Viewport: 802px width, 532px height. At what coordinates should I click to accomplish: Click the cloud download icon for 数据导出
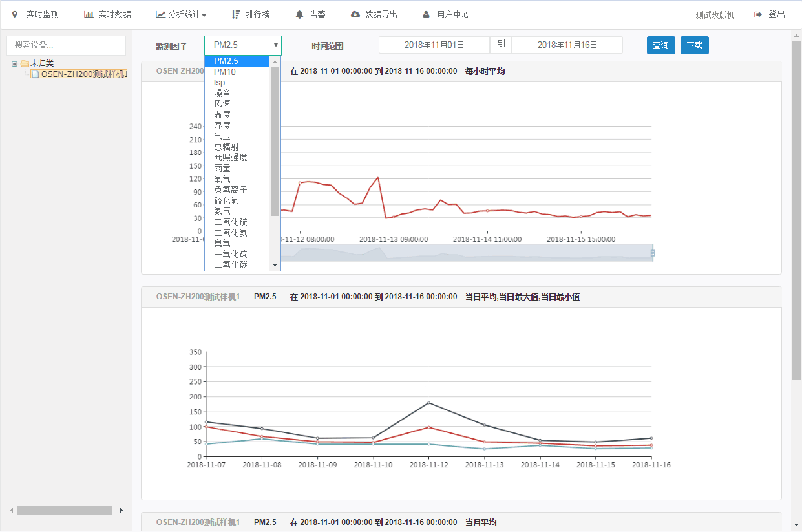click(x=355, y=14)
